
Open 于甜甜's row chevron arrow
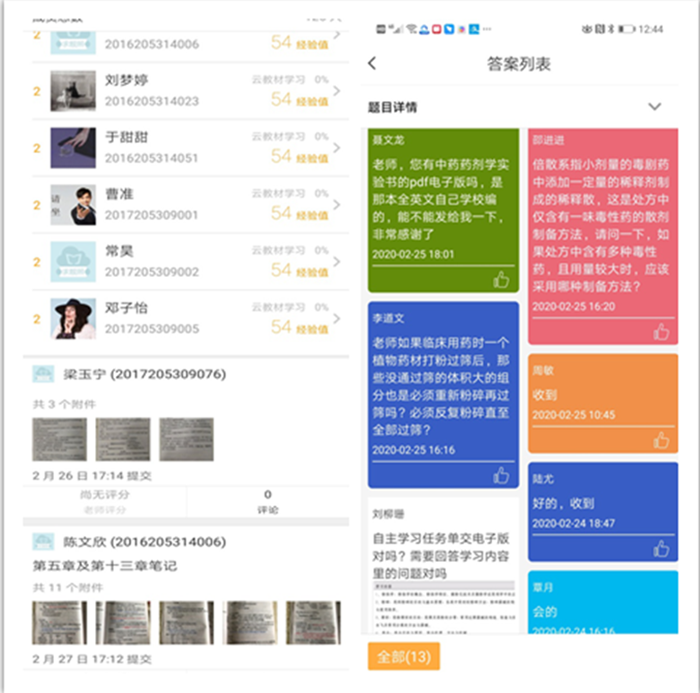(335, 147)
